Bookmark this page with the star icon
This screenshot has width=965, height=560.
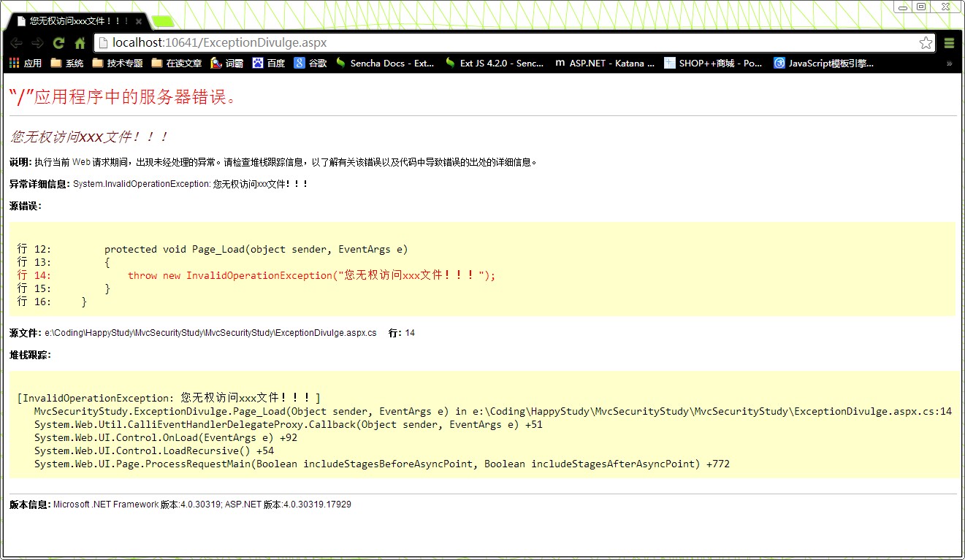click(x=926, y=43)
